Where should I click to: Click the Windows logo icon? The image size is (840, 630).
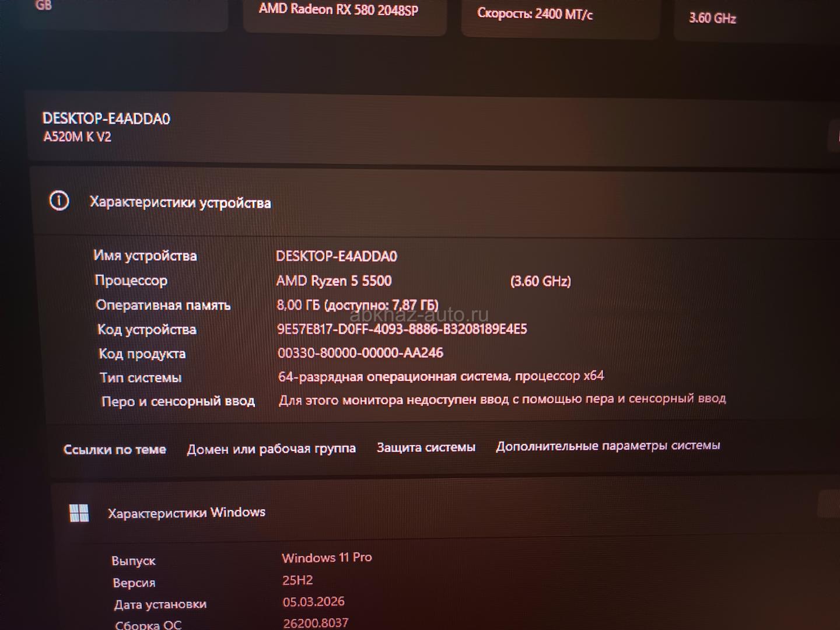pyautogui.click(x=79, y=513)
